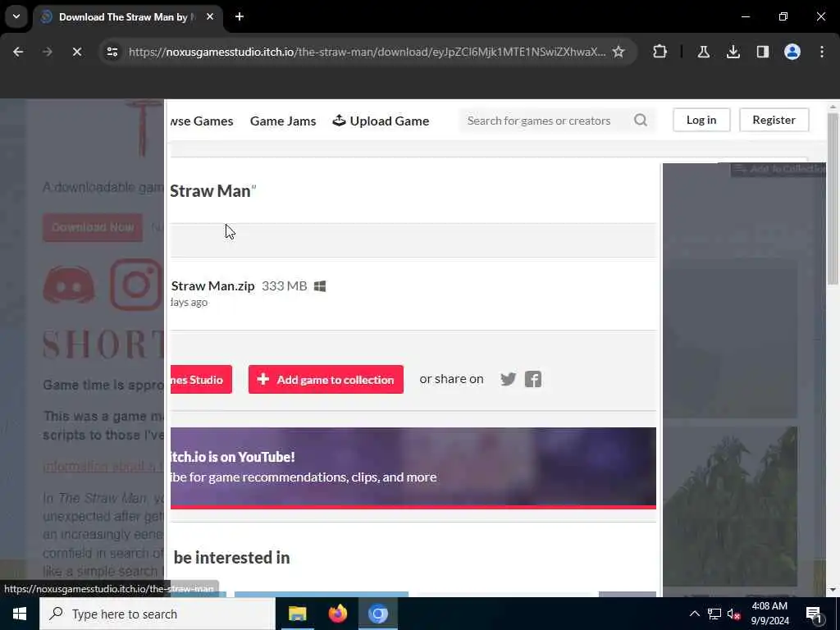840x630 pixels.
Task: Toggle the browser side panel
Action: tap(762, 52)
